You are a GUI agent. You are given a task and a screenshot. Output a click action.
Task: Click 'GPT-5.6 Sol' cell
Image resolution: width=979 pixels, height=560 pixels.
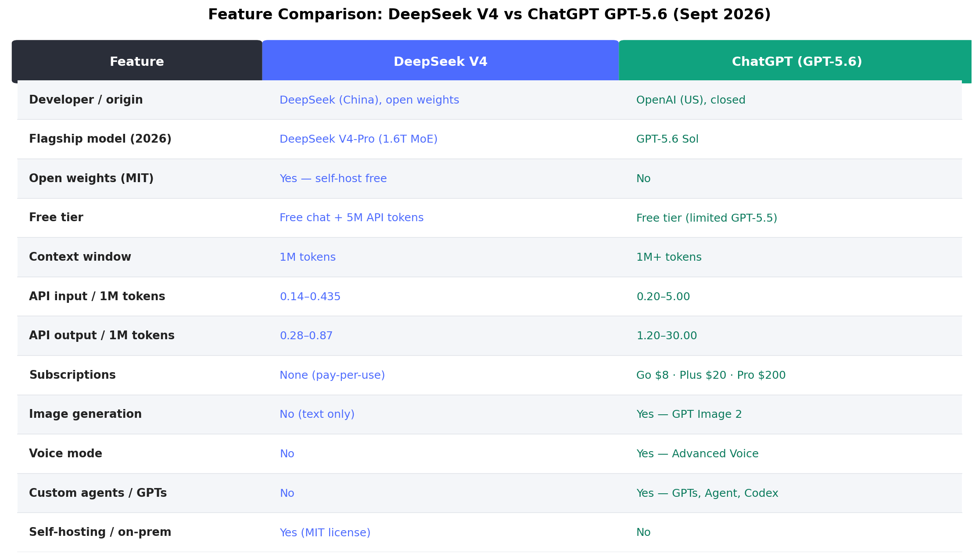click(667, 139)
